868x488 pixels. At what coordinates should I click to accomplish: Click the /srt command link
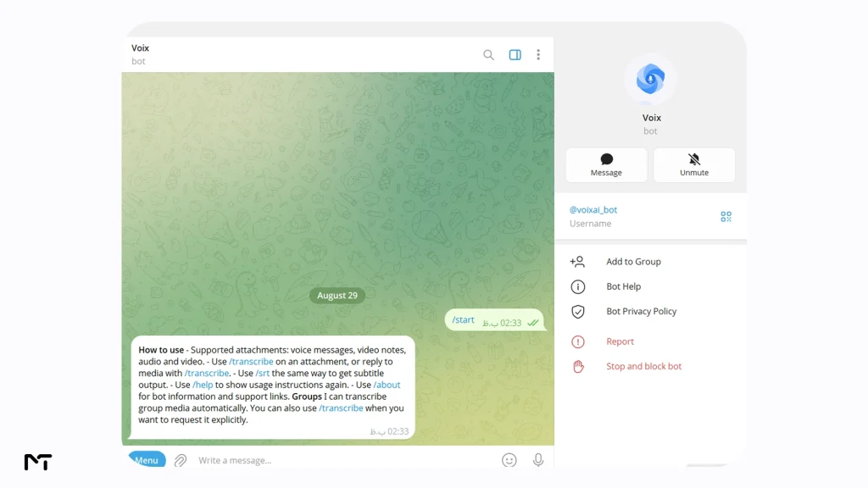263,373
